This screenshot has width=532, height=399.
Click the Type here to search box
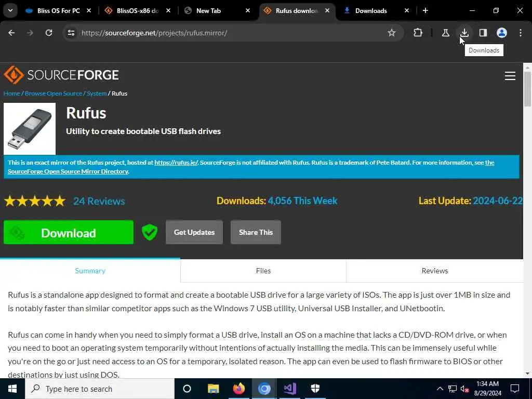point(100,389)
